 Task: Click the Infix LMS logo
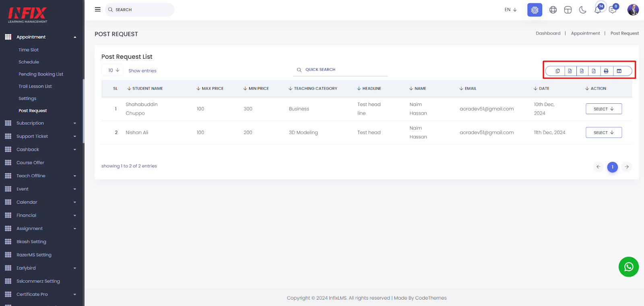[28, 15]
